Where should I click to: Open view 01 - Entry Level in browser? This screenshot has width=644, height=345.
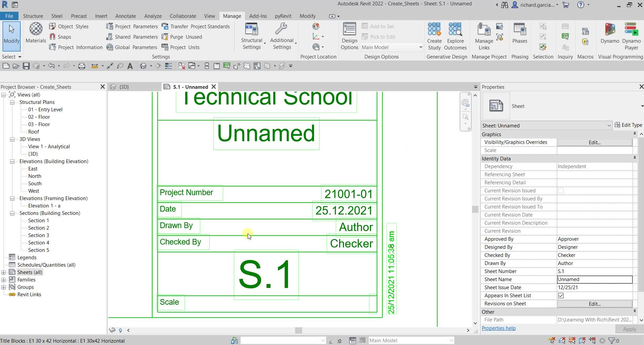45,110
